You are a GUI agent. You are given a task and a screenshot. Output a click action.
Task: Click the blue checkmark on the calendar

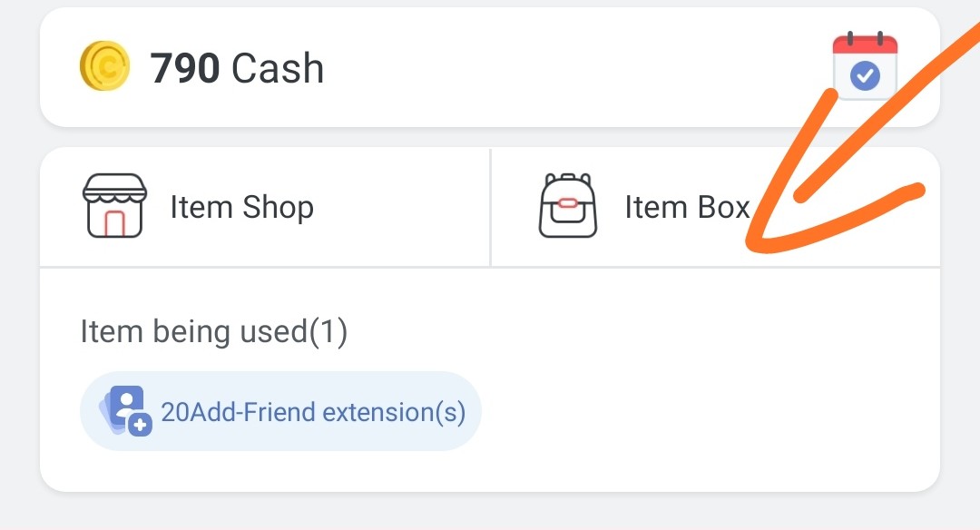click(865, 78)
